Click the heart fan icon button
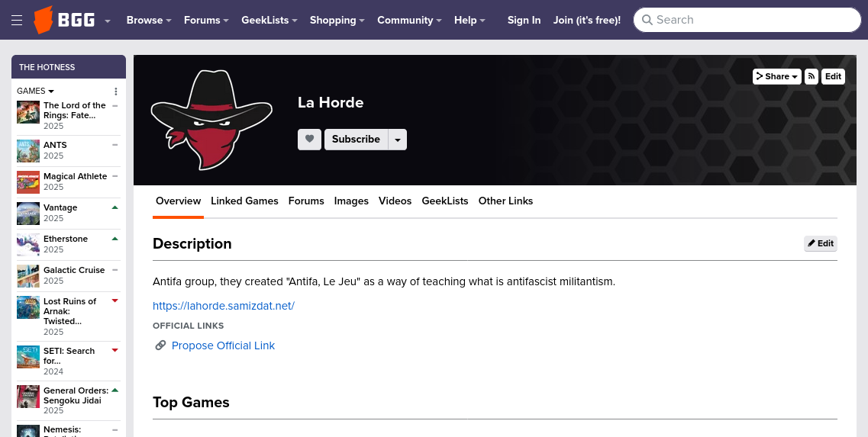 pyautogui.click(x=309, y=140)
